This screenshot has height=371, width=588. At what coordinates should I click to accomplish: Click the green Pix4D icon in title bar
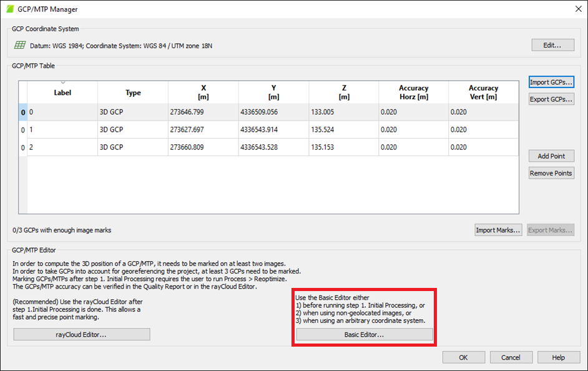[x=10, y=9]
